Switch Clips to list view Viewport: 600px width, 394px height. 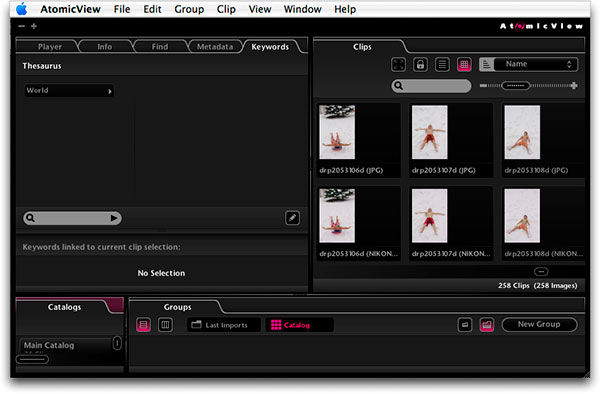pyautogui.click(x=442, y=64)
